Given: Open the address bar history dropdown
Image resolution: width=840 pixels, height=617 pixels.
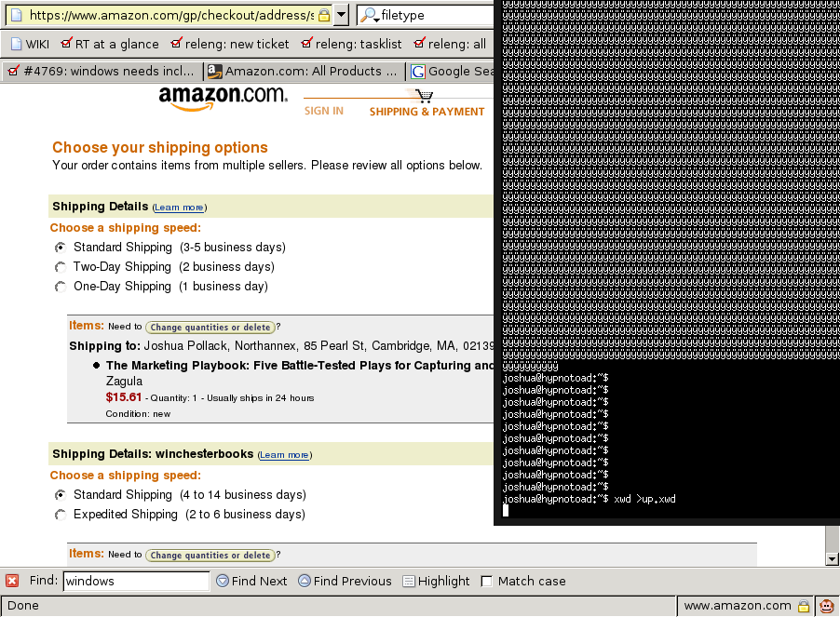Looking at the screenshot, I should click(x=341, y=15).
